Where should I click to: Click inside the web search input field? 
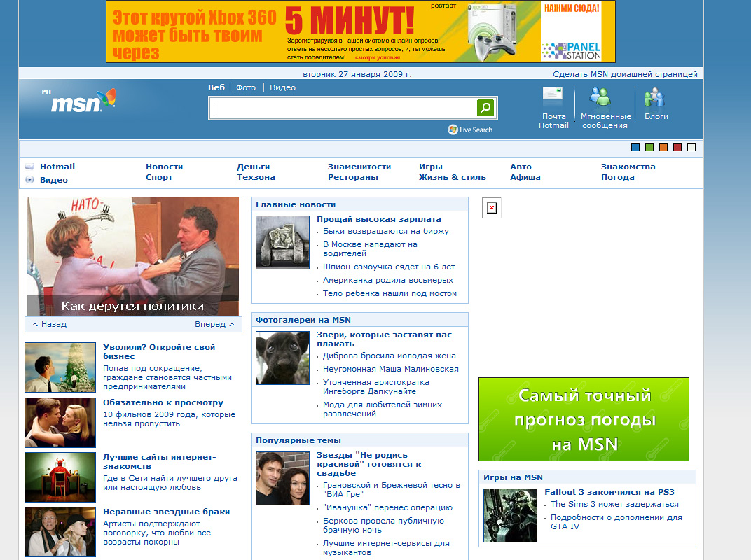(343, 108)
